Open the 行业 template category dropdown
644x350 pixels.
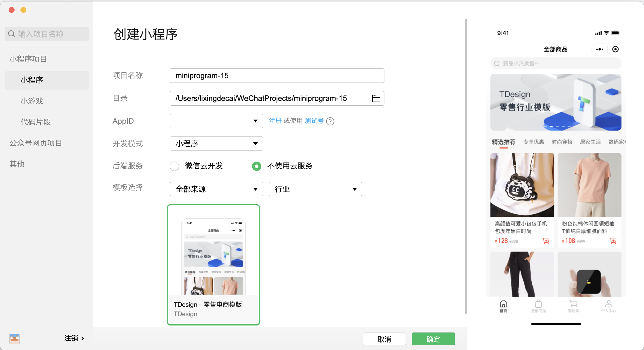pyautogui.click(x=316, y=189)
